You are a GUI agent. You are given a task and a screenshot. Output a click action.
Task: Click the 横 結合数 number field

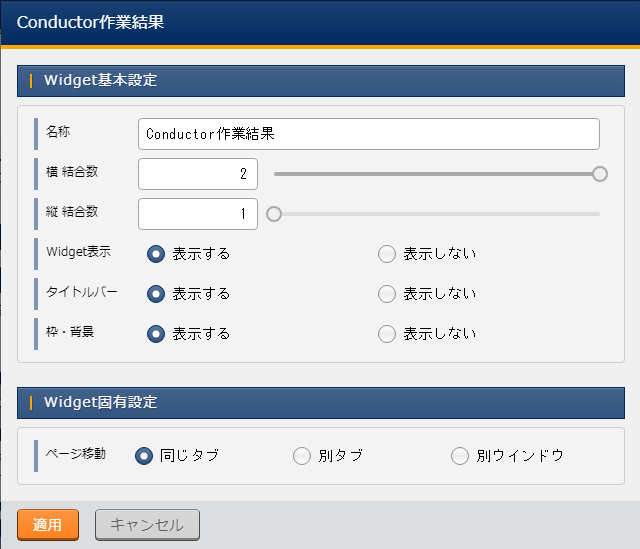point(198,174)
